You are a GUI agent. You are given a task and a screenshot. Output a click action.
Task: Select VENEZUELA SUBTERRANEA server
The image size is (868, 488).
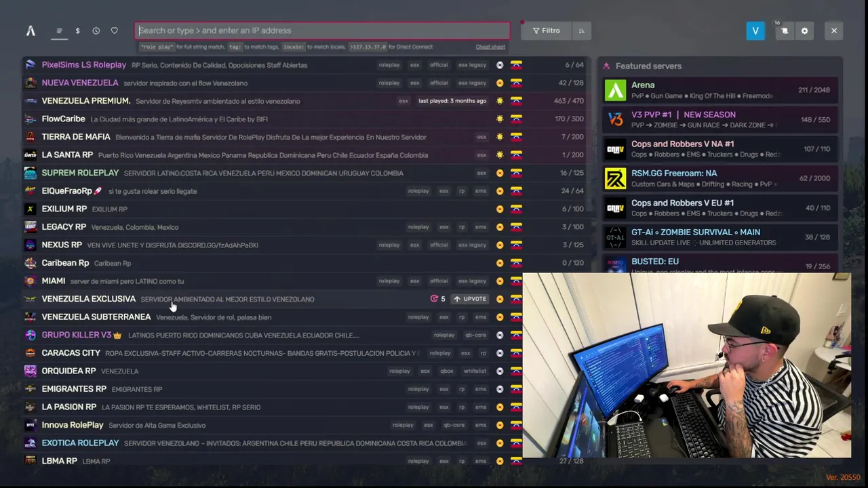click(x=271, y=317)
